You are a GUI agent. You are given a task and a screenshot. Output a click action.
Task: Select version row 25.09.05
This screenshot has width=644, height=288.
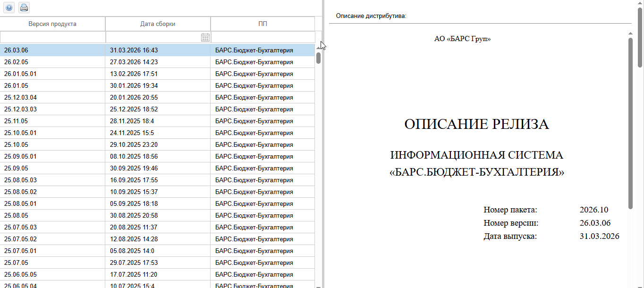[x=157, y=168]
